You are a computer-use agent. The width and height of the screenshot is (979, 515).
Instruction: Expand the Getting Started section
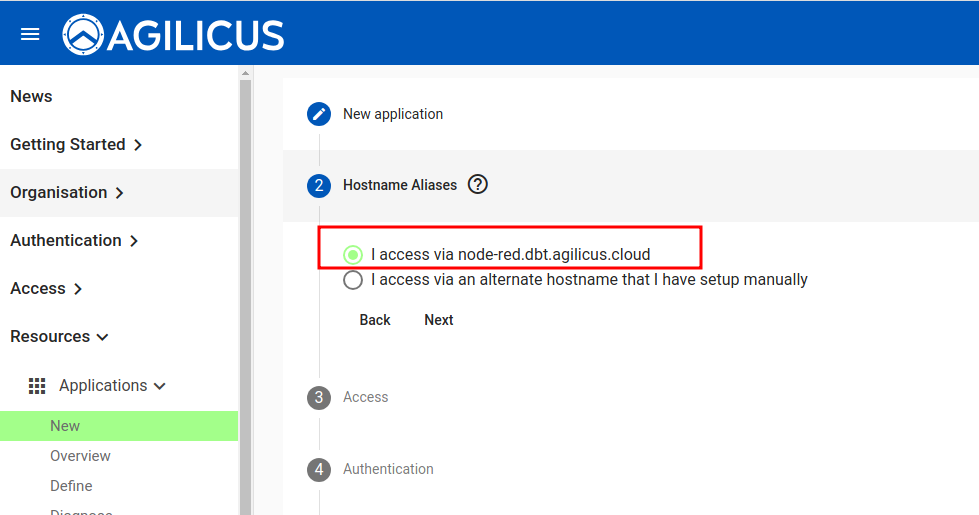point(76,144)
